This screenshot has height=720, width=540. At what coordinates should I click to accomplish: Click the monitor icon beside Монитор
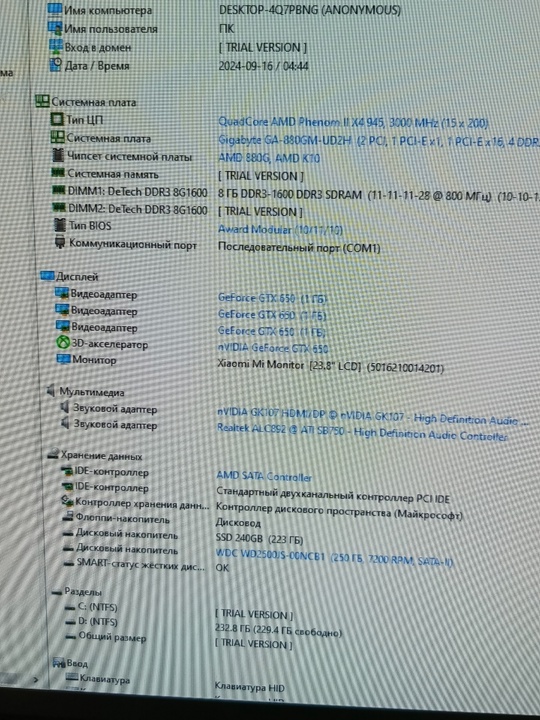click(63, 359)
